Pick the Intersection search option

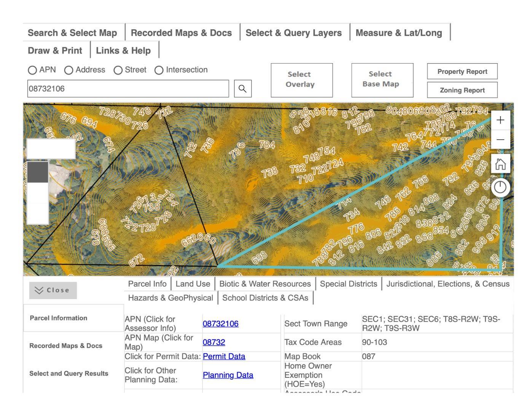click(x=159, y=70)
